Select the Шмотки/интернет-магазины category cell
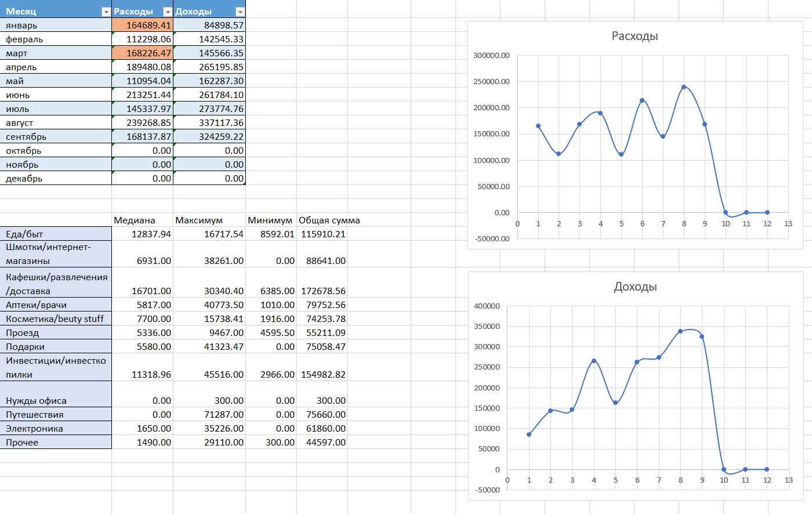 56,254
